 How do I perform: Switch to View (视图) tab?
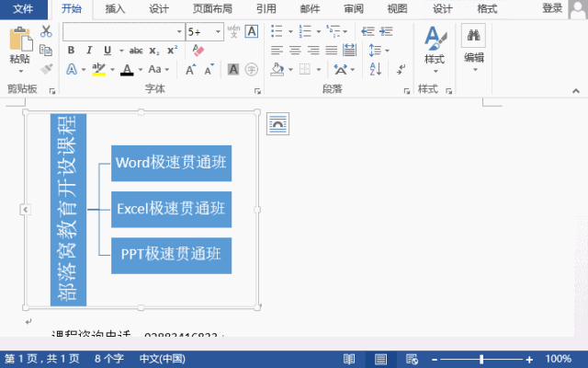coord(397,9)
